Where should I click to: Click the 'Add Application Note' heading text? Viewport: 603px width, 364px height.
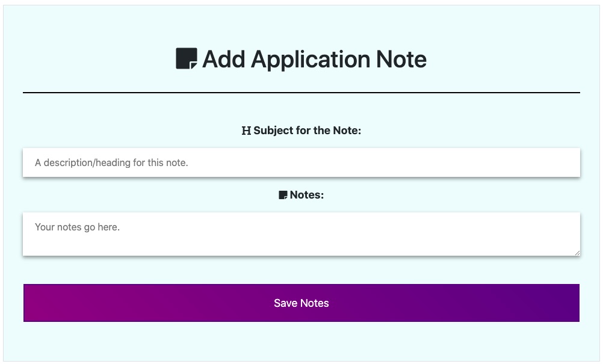click(314, 59)
